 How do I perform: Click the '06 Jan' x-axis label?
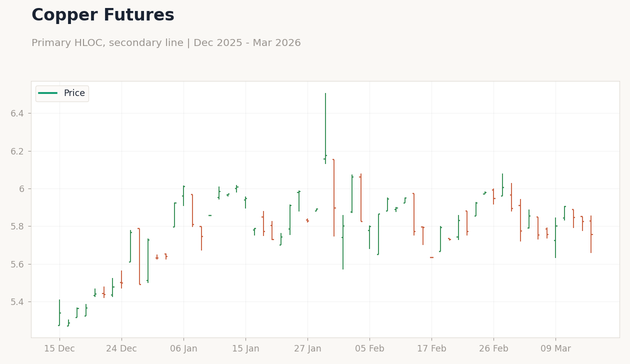(x=183, y=349)
